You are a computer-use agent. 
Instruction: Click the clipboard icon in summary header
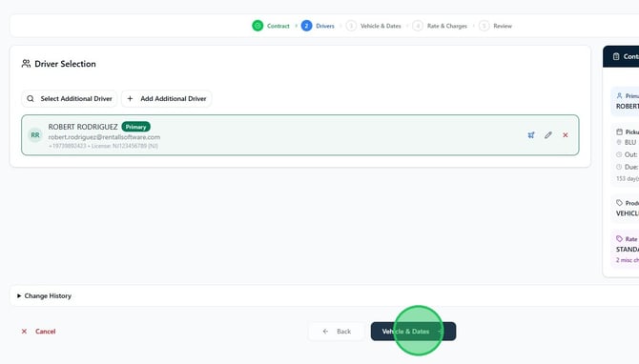(x=616, y=56)
